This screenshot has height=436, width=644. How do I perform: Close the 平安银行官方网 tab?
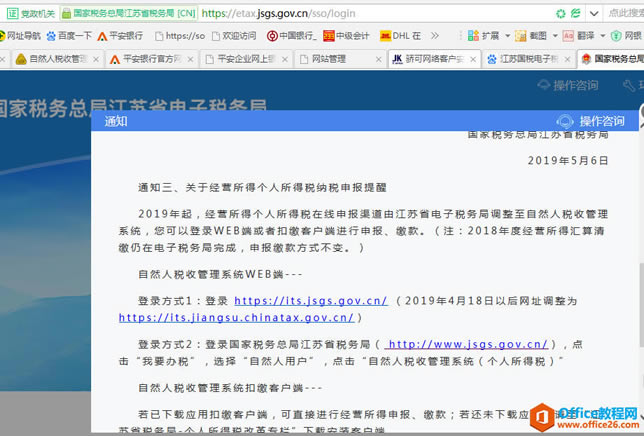pyautogui.click(x=190, y=60)
